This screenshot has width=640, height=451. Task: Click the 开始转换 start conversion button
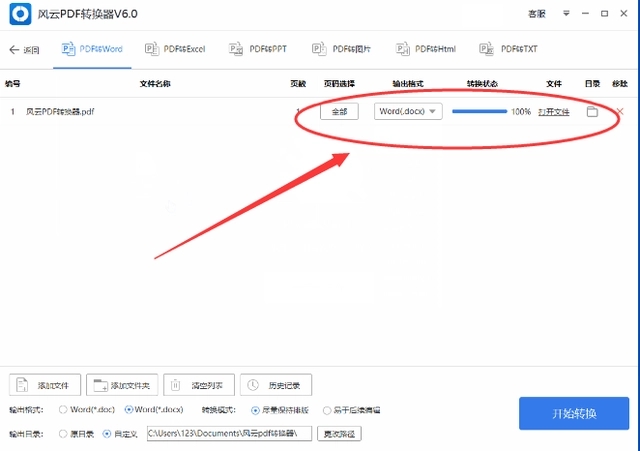pos(573,414)
